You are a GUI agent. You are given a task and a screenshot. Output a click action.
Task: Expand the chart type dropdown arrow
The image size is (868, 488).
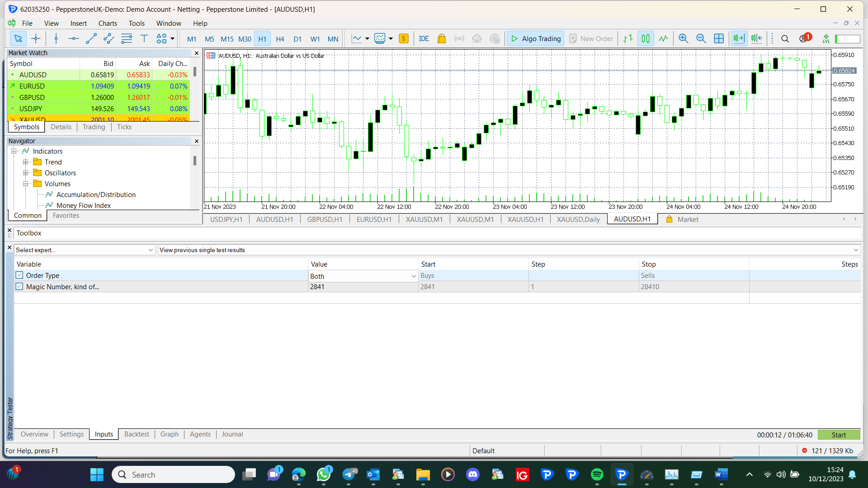367,39
